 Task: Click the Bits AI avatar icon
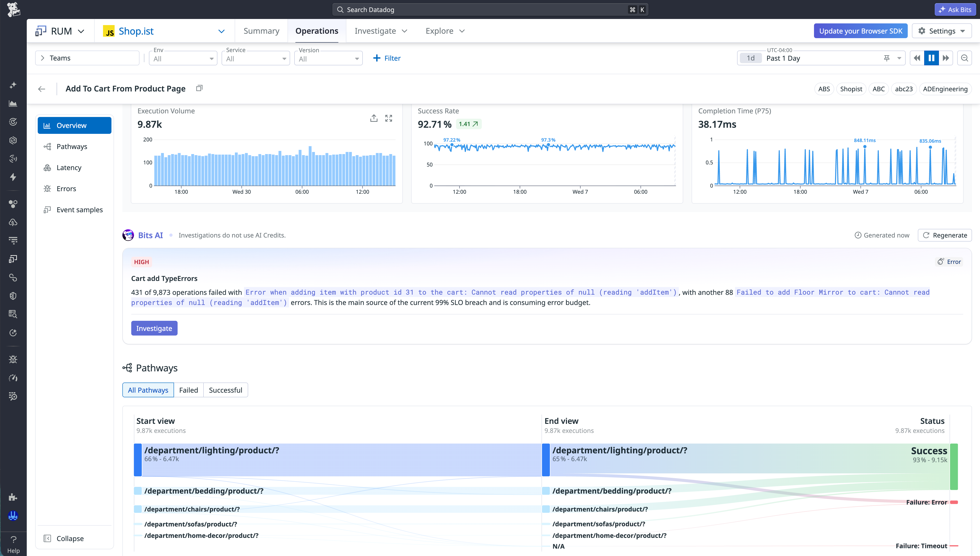pos(128,235)
